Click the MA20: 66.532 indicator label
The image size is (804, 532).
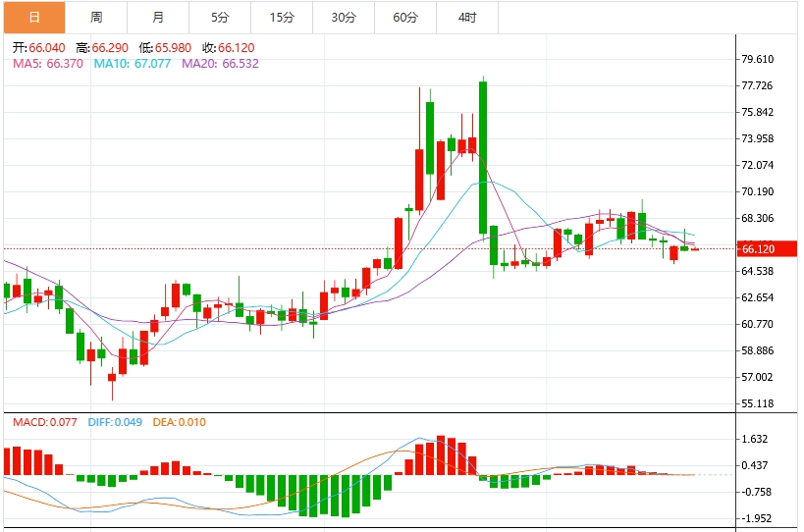(221, 64)
